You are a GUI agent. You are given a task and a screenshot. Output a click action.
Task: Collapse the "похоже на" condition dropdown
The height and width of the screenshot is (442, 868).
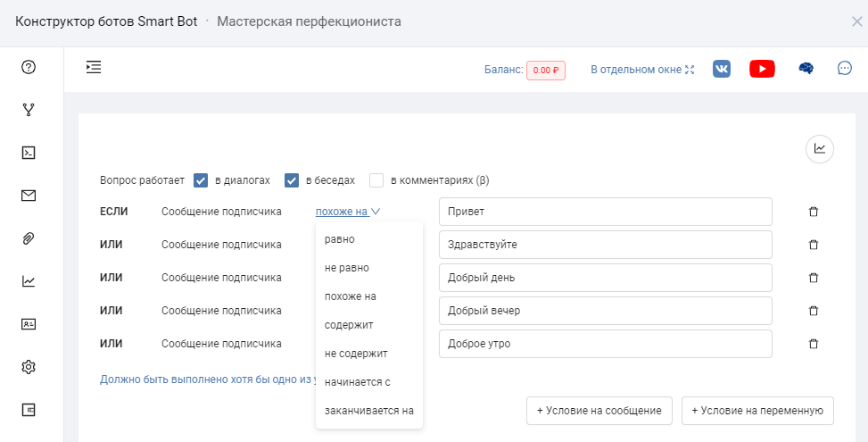click(x=348, y=212)
